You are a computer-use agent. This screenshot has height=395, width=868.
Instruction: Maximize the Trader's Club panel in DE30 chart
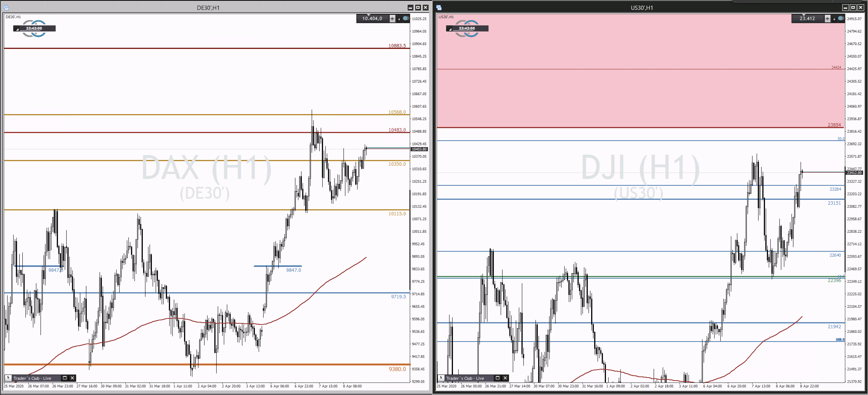pos(65,378)
